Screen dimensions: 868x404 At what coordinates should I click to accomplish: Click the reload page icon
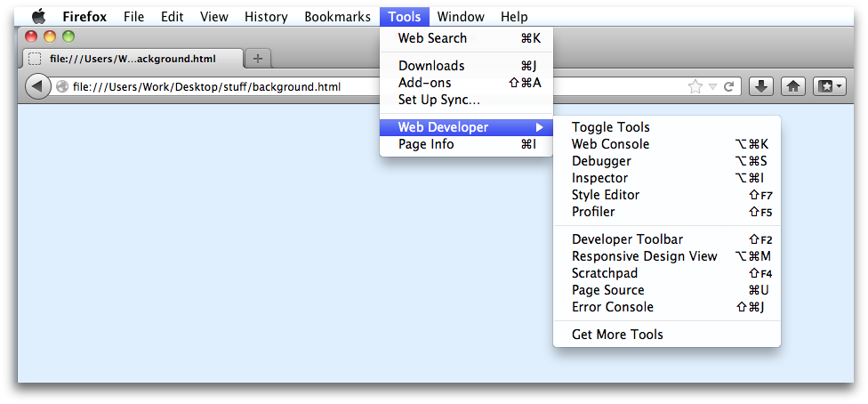pyautogui.click(x=728, y=86)
